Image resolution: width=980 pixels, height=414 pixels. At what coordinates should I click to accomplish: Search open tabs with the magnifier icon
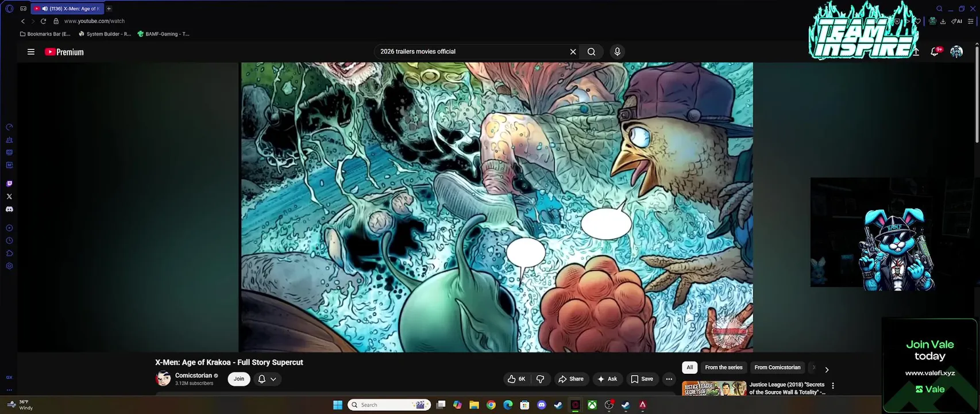(x=940, y=9)
